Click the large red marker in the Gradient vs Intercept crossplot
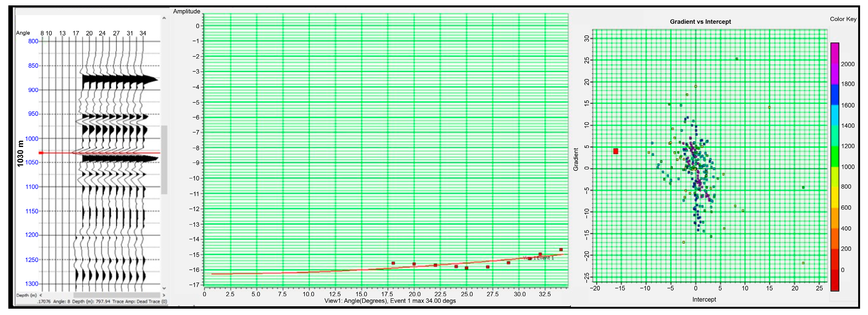The height and width of the screenshot is (315, 868). (615, 151)
